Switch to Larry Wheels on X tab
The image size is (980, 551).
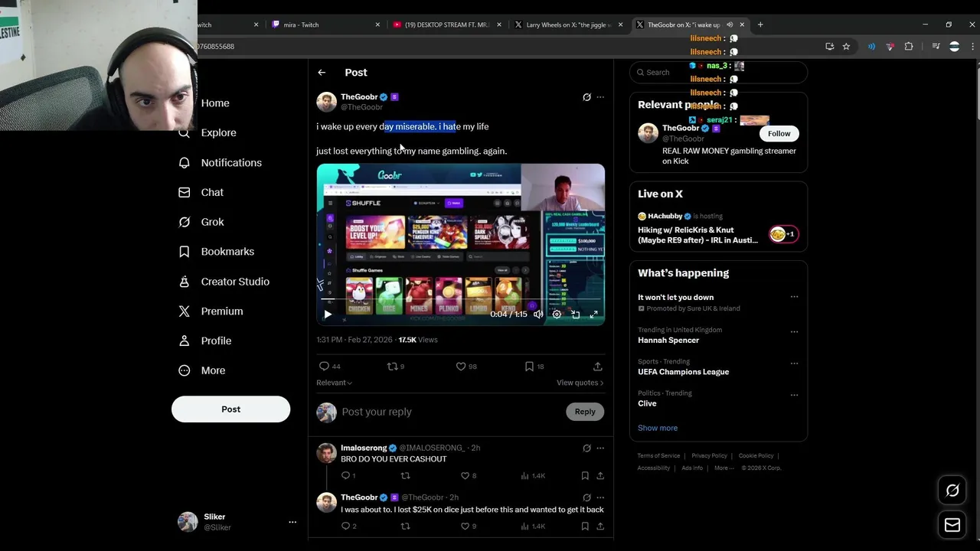(x=569, y=24)
